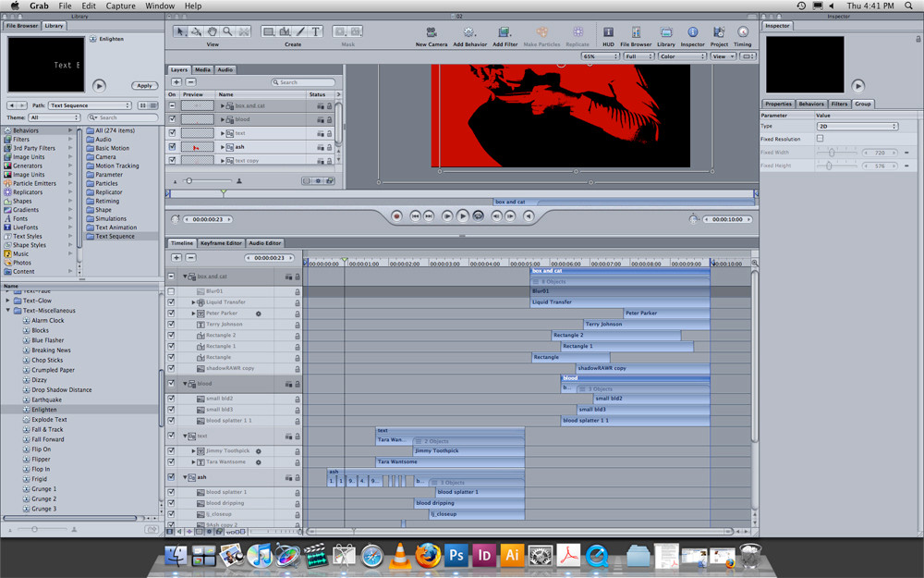
Task: Open the Color channels dropdown
Action: tap(682, 56)
